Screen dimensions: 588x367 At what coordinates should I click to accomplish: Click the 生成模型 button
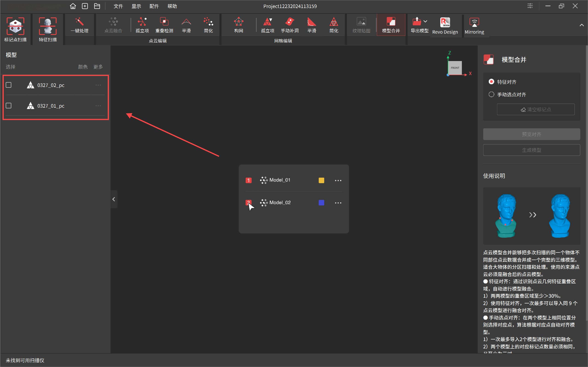[531, 150]
